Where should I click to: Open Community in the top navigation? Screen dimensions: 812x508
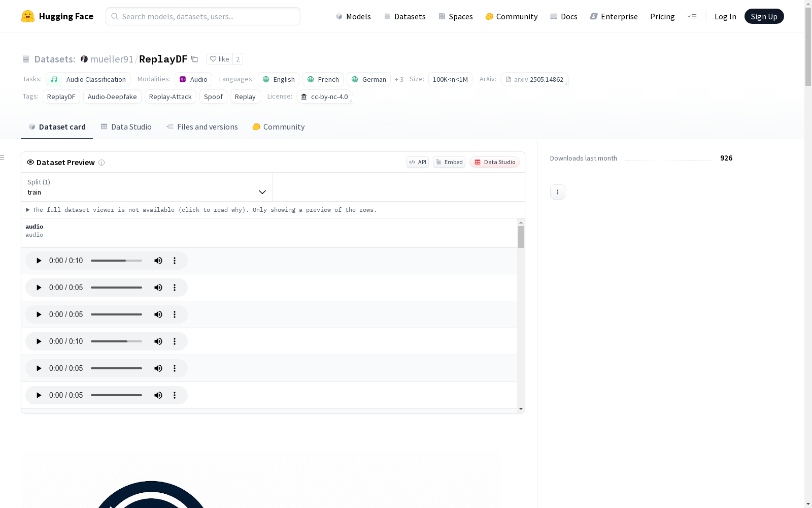[x=512, y=16]
